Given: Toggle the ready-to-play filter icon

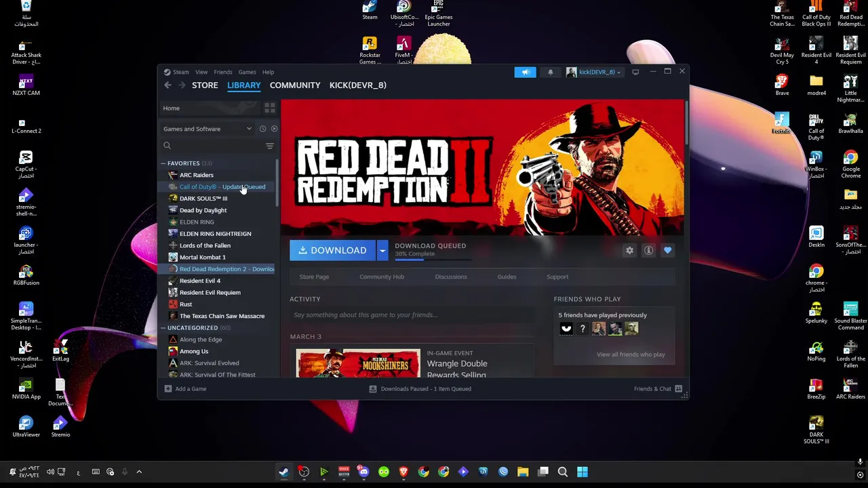Looking at the screenshot, I should [x=274, y=129].
